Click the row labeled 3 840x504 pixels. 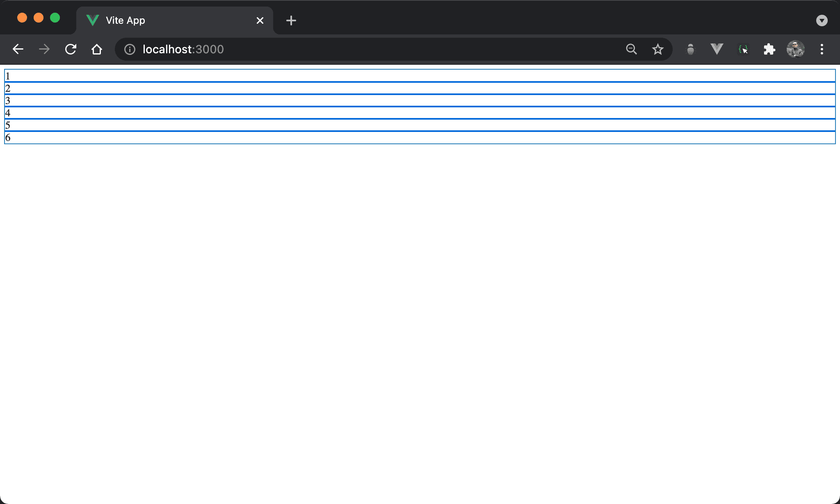pyautogui.click(x=420, y=100)
